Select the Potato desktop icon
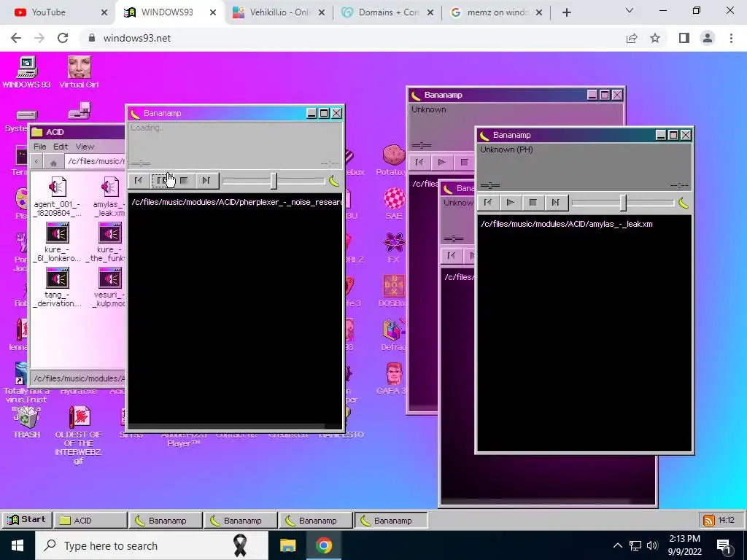 click(x=393, y=160)
